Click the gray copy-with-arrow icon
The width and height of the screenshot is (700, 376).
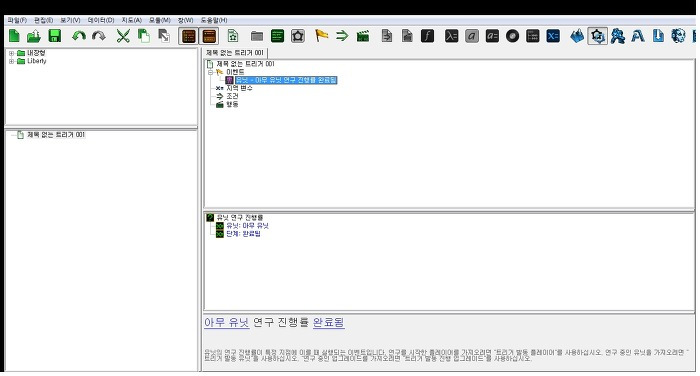164,36
